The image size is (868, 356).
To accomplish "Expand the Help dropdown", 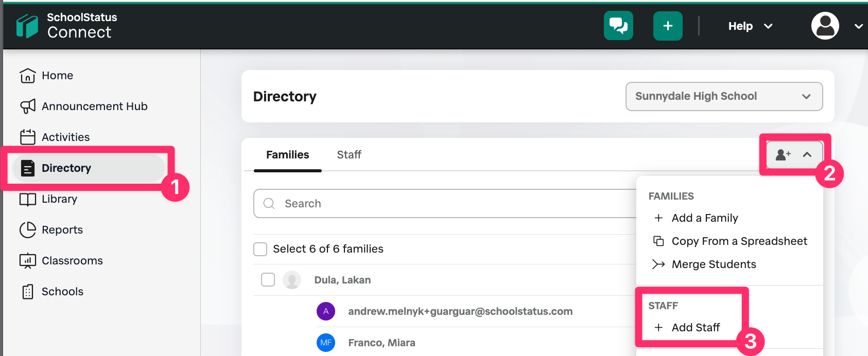I will pos(750,26).
